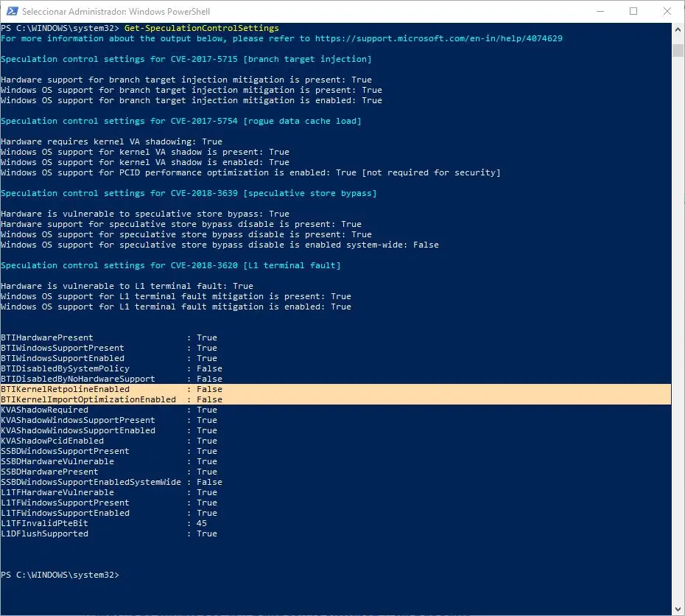Click the title 'Seleccionar Administrador: Windows PowerShell'
The height and width of the screenshot is (616, 685).
coord(116,11)
